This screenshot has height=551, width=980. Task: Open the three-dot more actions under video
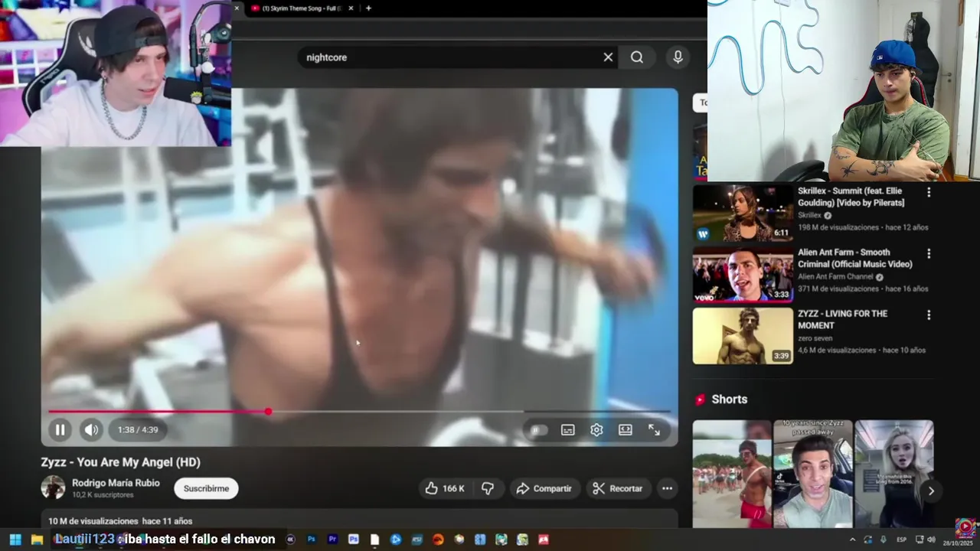(x=667, y=488)
